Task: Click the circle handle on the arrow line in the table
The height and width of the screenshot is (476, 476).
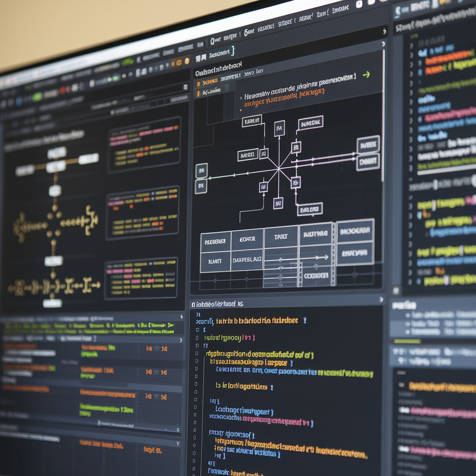Action: 281,259
